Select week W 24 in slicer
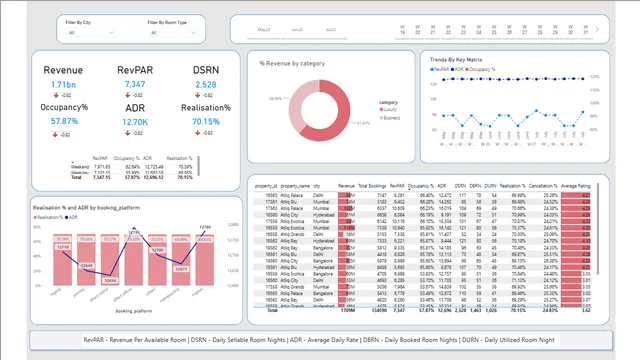The width and height of the screenshot is (640, 360). point(478,29)
